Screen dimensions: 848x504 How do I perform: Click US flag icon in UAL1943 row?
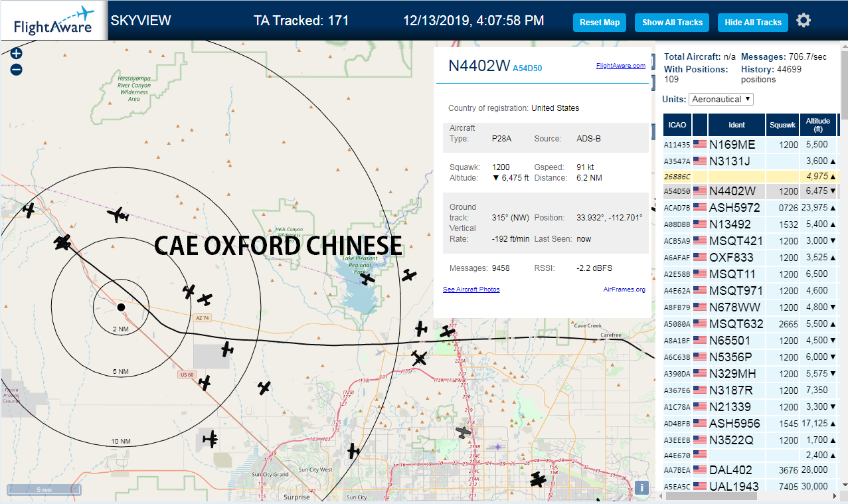[700, 486]
